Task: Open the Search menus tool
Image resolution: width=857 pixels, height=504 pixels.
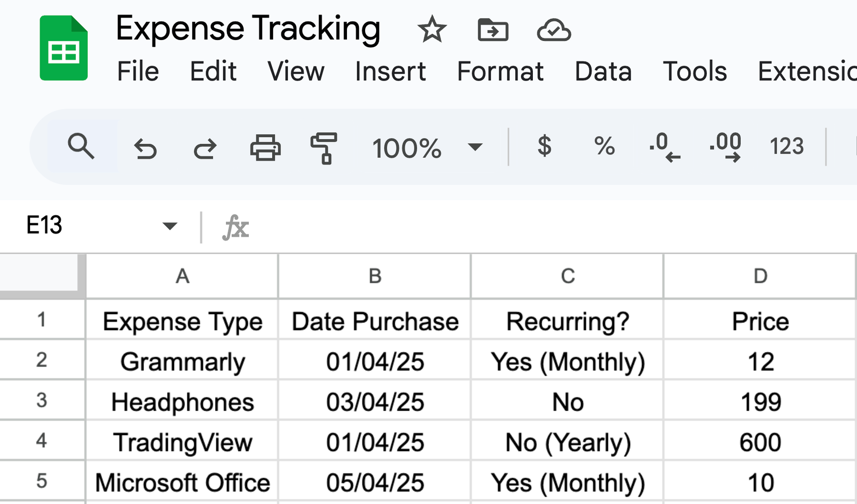Action: pos(81,147)
